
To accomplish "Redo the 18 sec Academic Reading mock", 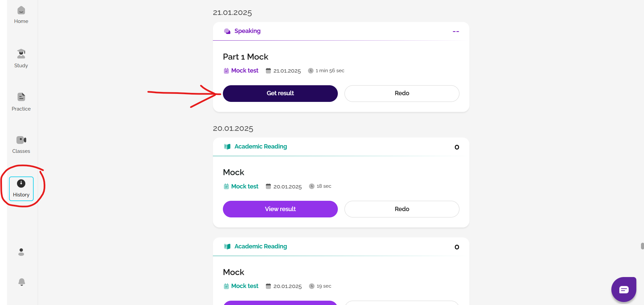I will (x=402, y=209).
